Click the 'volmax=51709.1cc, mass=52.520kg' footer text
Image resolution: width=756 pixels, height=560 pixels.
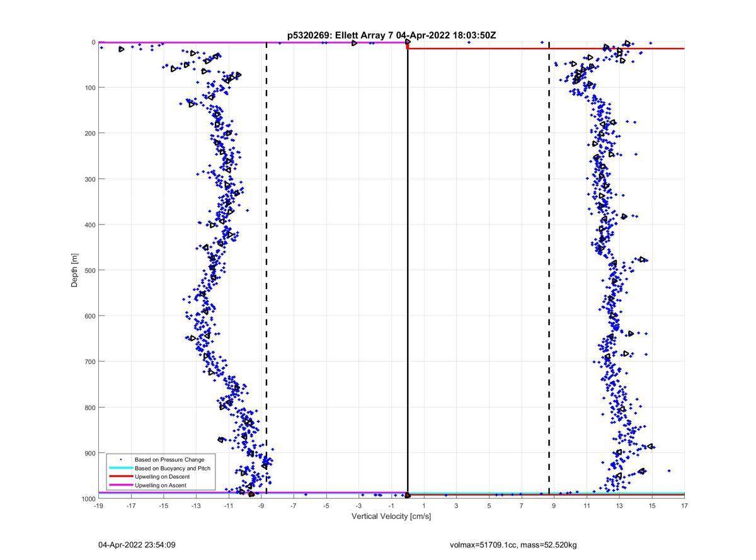pyautogui.click(x=513, y=544)
